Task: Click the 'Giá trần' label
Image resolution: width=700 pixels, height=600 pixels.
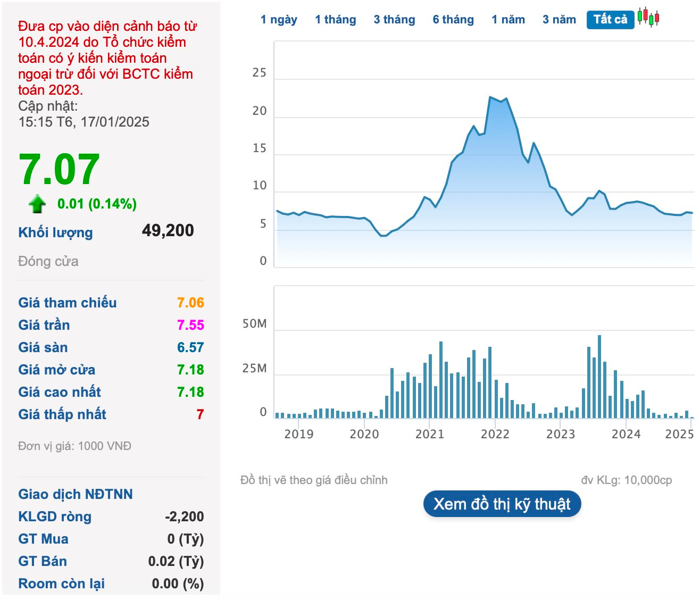Action: click(44, 325)
